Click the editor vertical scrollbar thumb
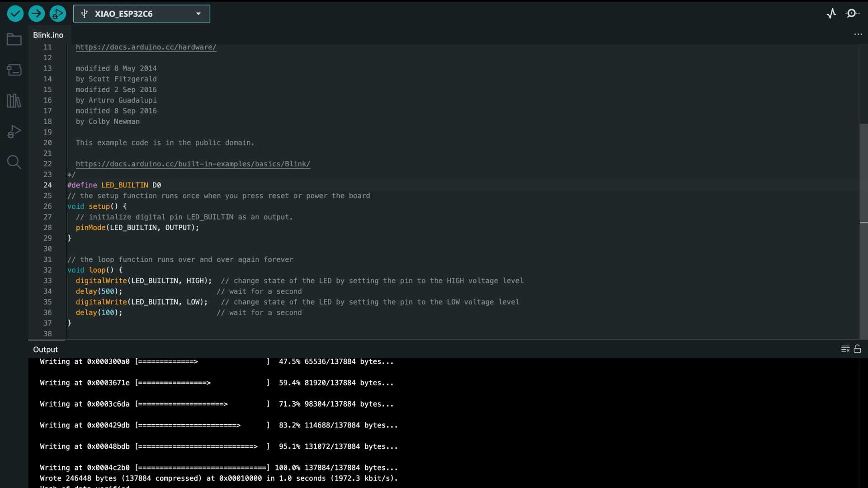The image size is (868, 488). pyautogui.click(x=863, y=230)
